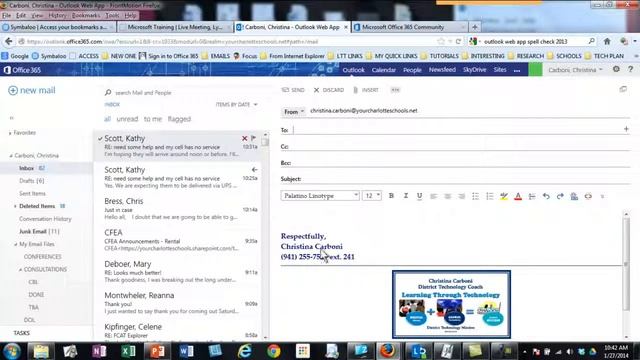The height and width of the screenshot is (360, 640).
Task: Discard the draft message
Action: coord(329,90)
